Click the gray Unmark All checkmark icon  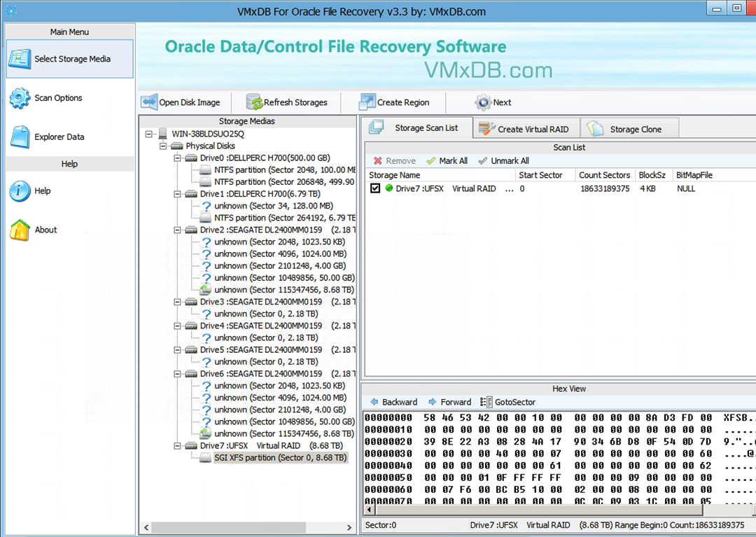[482, 161]
